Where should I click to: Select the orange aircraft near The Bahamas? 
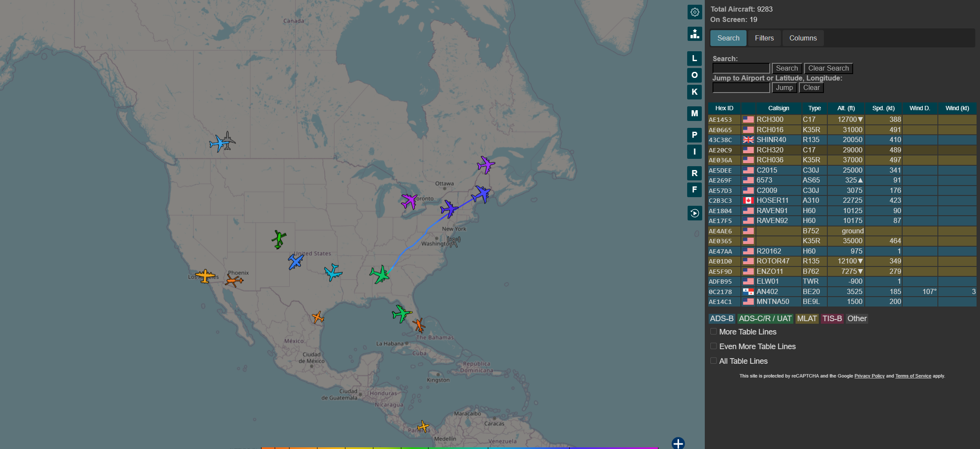pyautogui.click(x=419, y=325)
